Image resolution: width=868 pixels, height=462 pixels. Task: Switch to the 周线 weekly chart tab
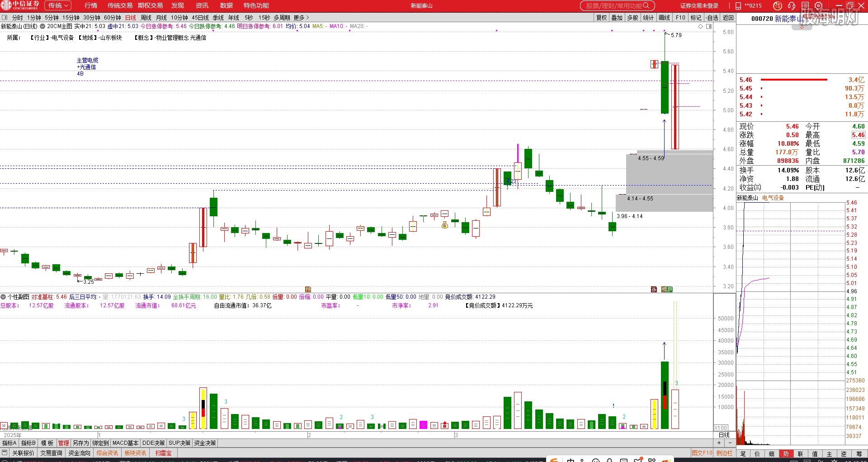point(146,18)
